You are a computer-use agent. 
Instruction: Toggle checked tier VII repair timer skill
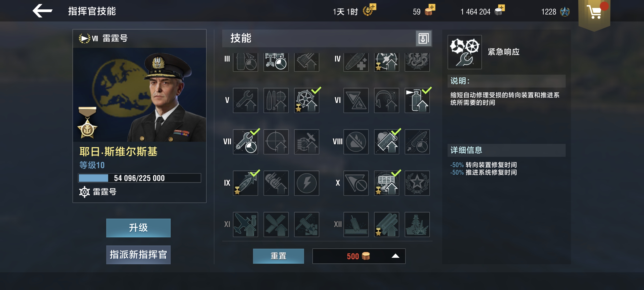[x=245, y=142]
